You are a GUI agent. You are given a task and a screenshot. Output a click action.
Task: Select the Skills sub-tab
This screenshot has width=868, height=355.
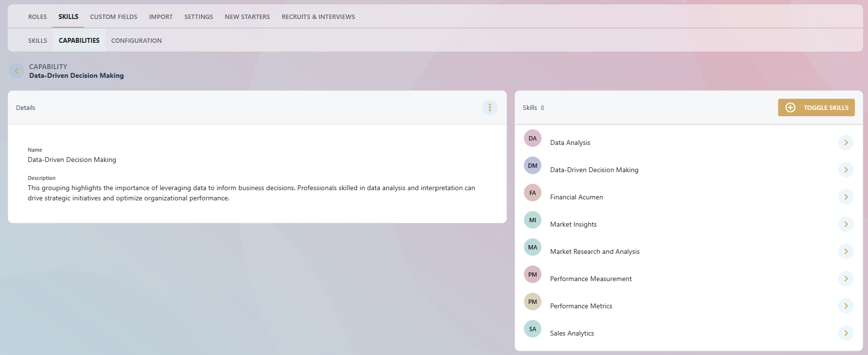click(x=37, y=40)
